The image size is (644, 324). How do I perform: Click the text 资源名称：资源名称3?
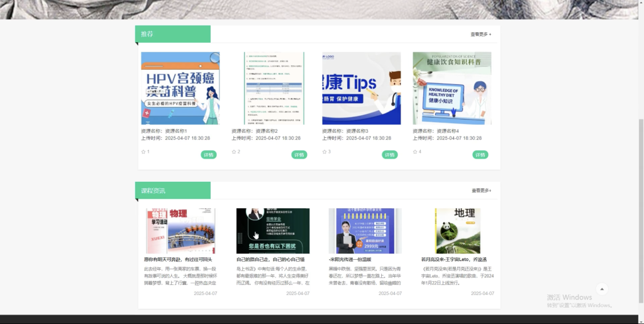345,131
